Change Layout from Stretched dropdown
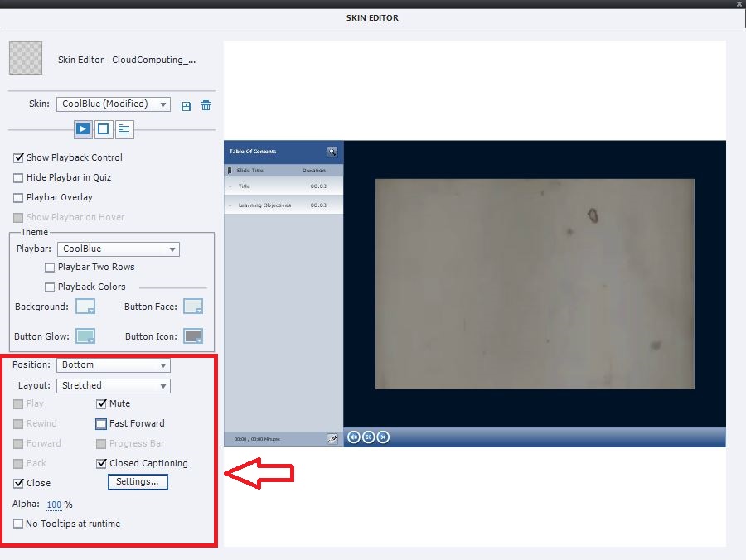 pyautogui.click(x=113, y=385)
